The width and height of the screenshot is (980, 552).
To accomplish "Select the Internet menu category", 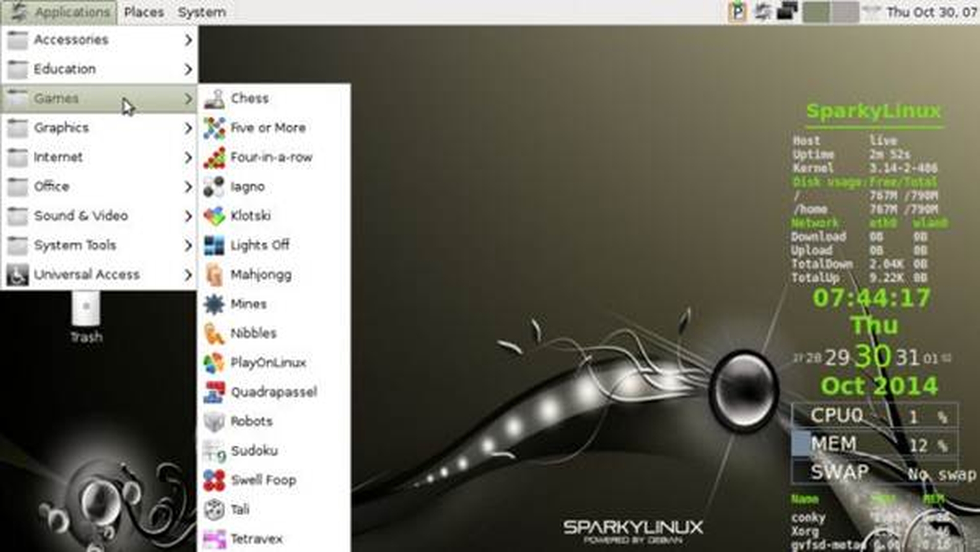I will point(99,157).
